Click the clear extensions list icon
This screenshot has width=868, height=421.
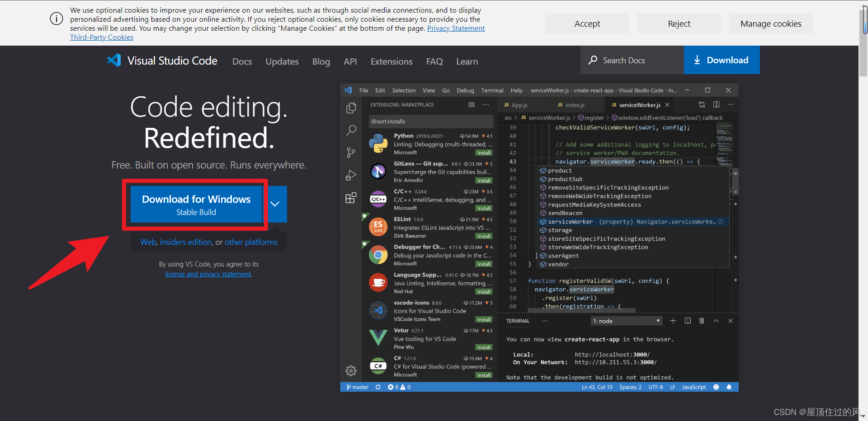click(x=472, y=105)
